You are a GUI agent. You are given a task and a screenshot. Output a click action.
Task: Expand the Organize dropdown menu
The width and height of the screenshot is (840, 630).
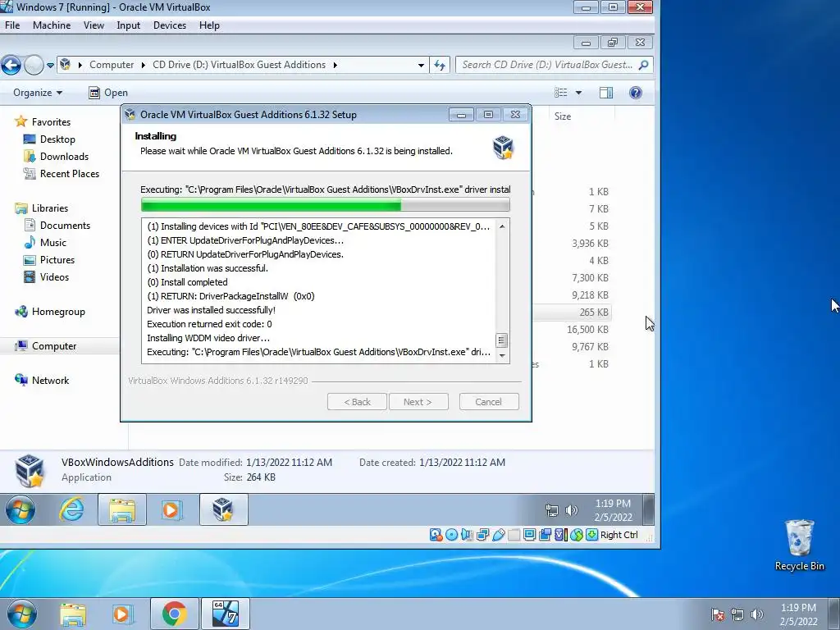pyautogui.click(x=38, y=93)
